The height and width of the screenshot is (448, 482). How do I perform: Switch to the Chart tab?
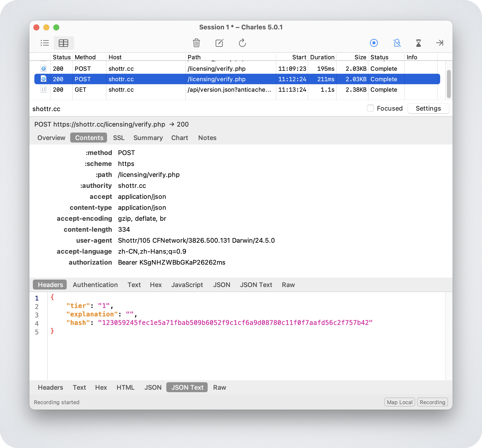coord(180,138)
